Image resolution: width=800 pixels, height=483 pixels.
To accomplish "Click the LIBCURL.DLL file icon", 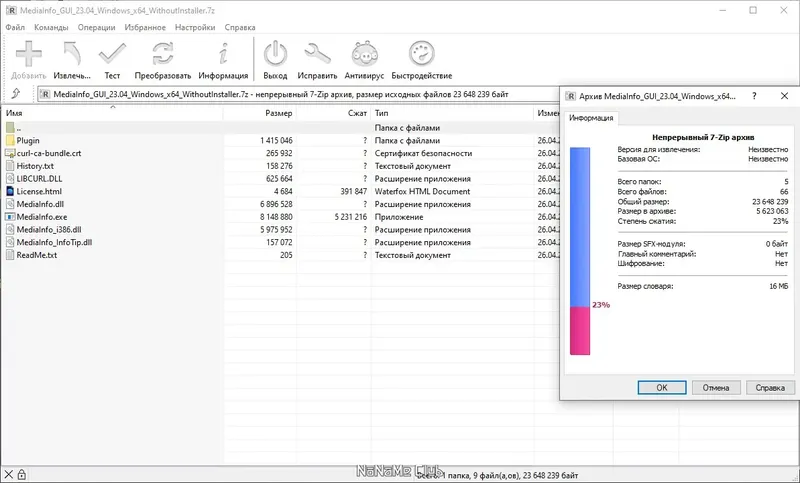I will [10, 179].
